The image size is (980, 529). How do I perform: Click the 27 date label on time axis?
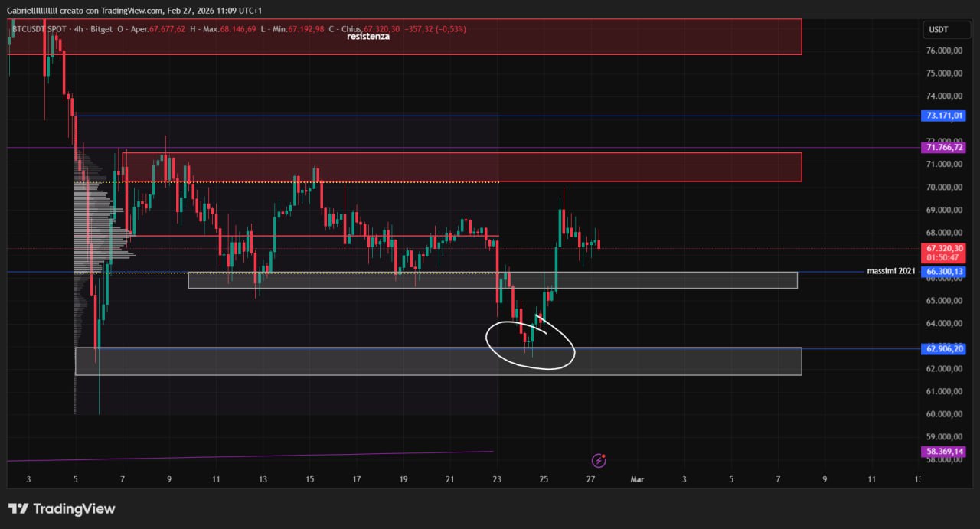(591, 479)
